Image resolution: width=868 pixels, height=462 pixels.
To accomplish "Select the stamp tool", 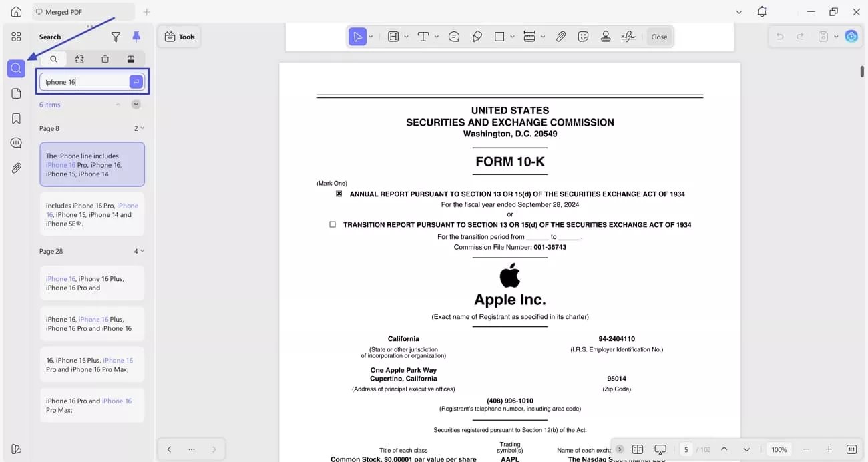I will click(x=606, y=37).
